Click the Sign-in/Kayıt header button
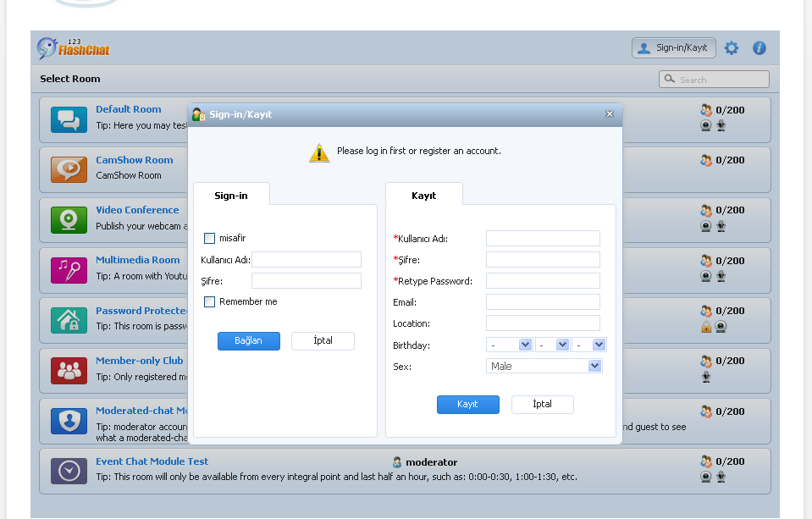 coord(674,47)
